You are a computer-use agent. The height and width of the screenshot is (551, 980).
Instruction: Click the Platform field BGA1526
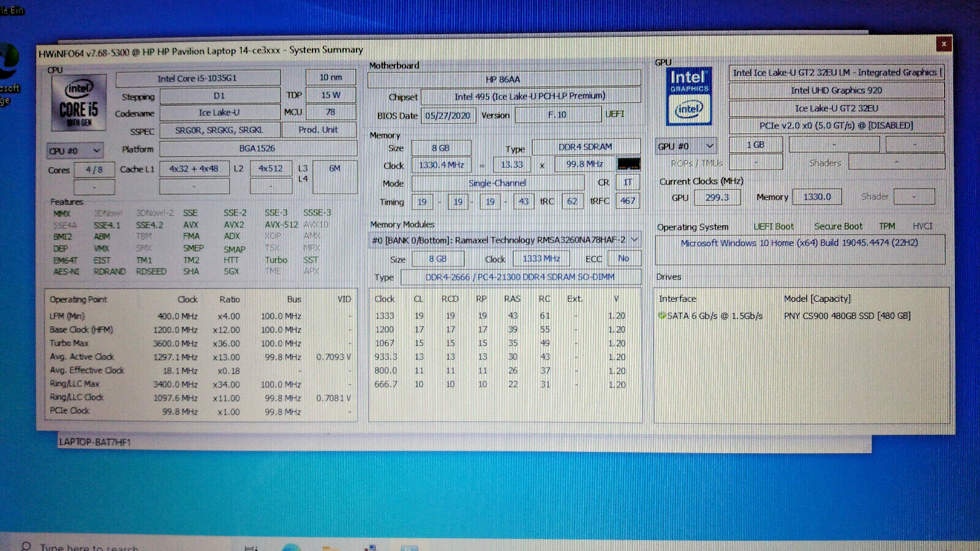(x=257, y=148)
